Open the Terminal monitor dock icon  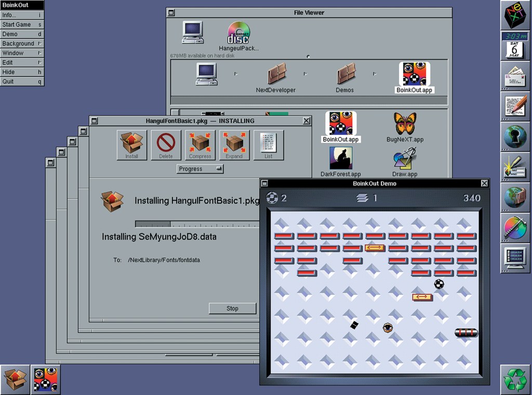515,258
